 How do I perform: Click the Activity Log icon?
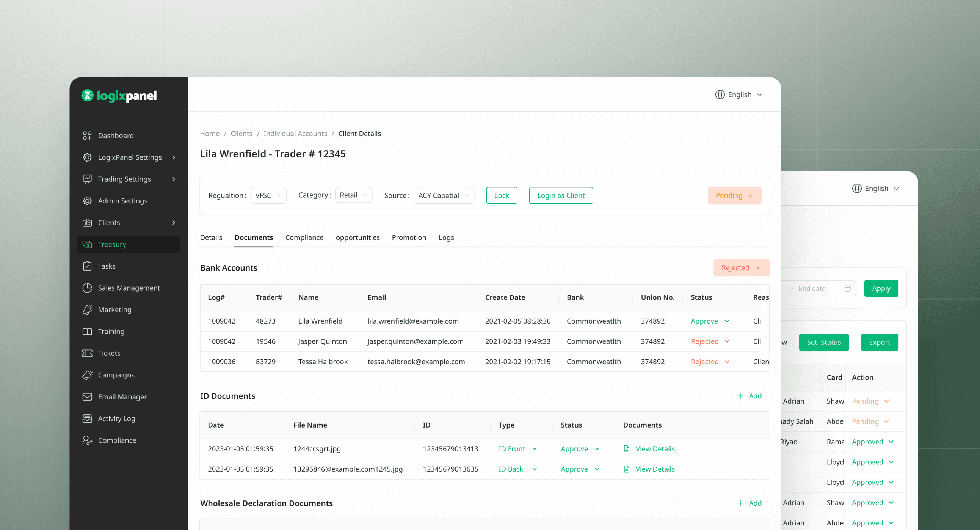[87, 418]
